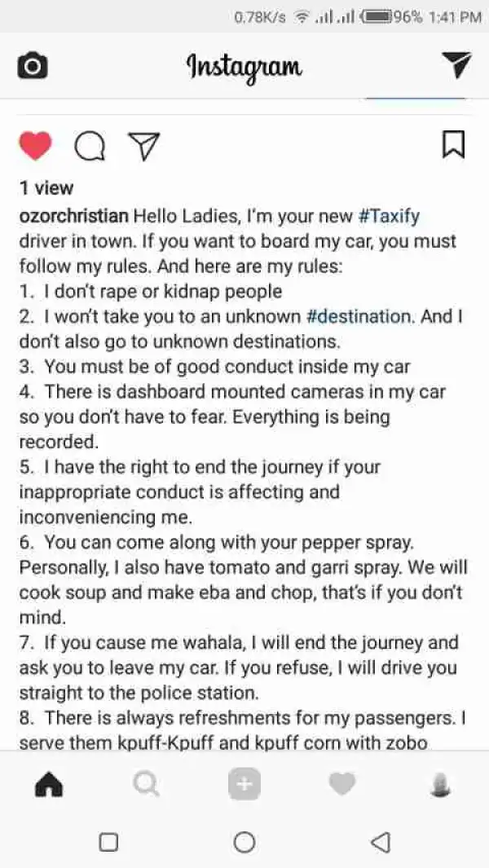Viewport: 489px width, 868px height.
Task: Tap the Instagram logo at top
Action: 244,67
